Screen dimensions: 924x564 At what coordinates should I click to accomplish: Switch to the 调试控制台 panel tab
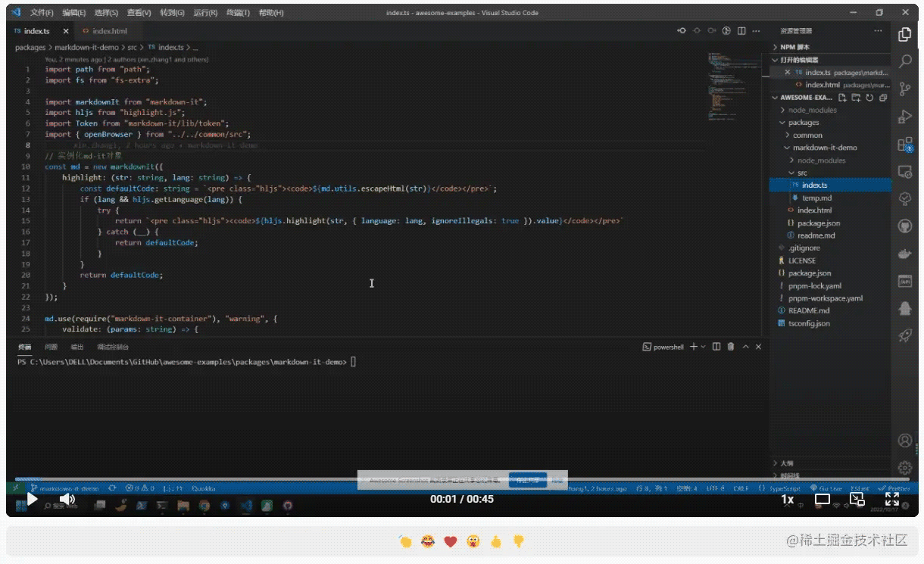113,347
